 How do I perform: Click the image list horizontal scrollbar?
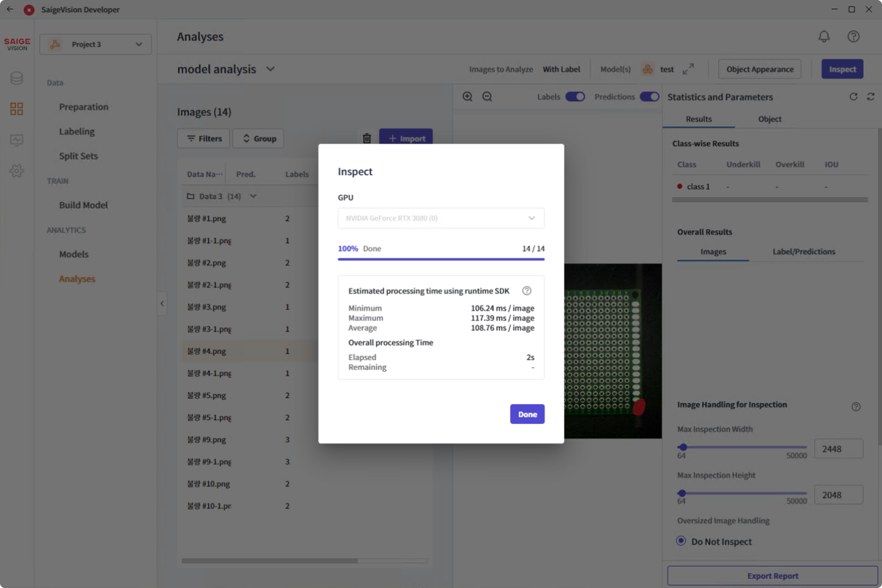[269, 560]
